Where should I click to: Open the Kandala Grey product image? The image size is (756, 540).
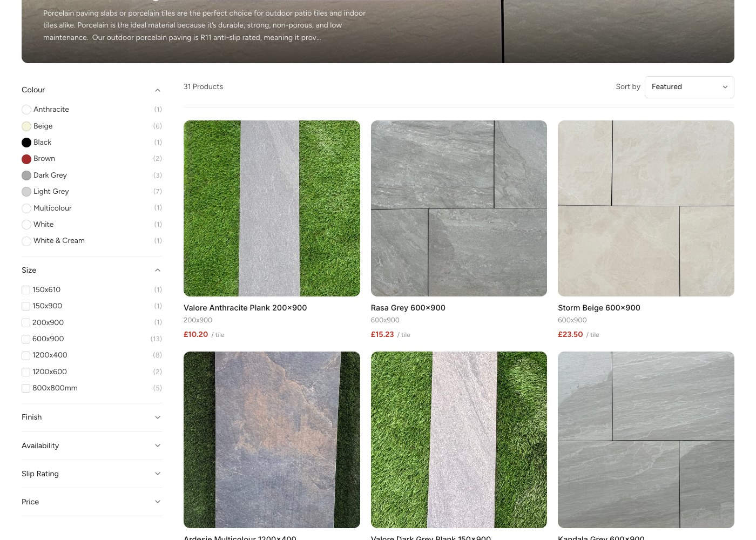[x=646, y=440]
